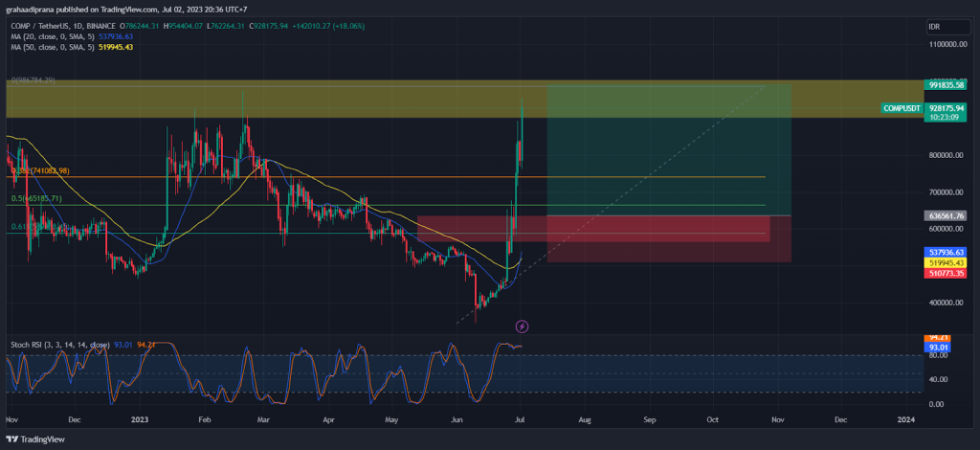The width and height of the screenshot is (980, 450).
Task: Click the 636561.76 gray price label
Action: [947, 215]
